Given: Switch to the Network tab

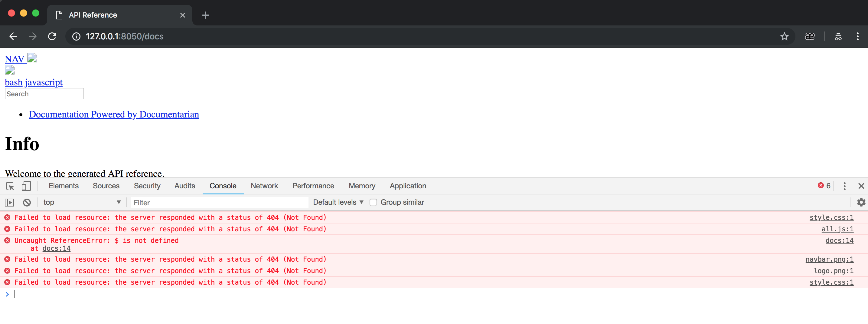Looking at the screenshot, I should coord(264,186).
